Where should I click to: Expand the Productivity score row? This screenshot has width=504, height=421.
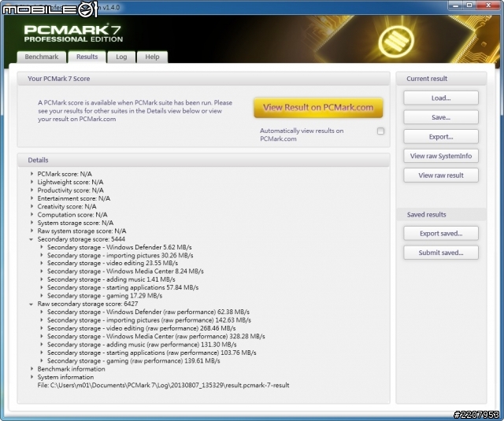[31, 190]
